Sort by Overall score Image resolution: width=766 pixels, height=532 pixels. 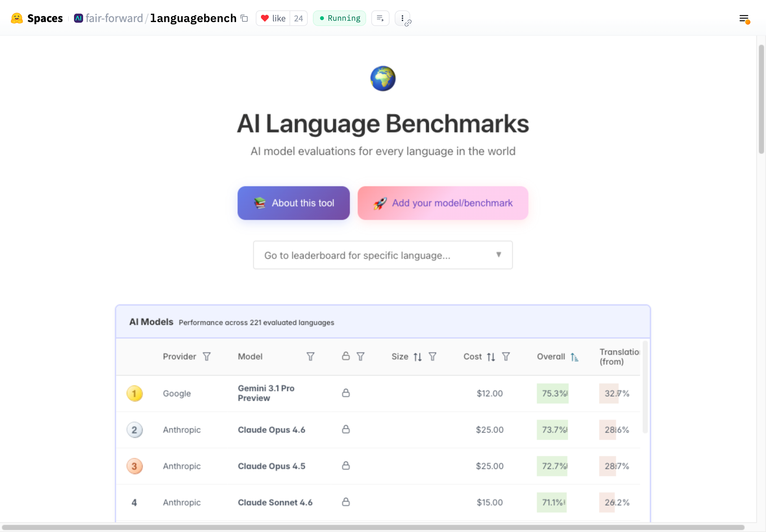pos(574,357)
